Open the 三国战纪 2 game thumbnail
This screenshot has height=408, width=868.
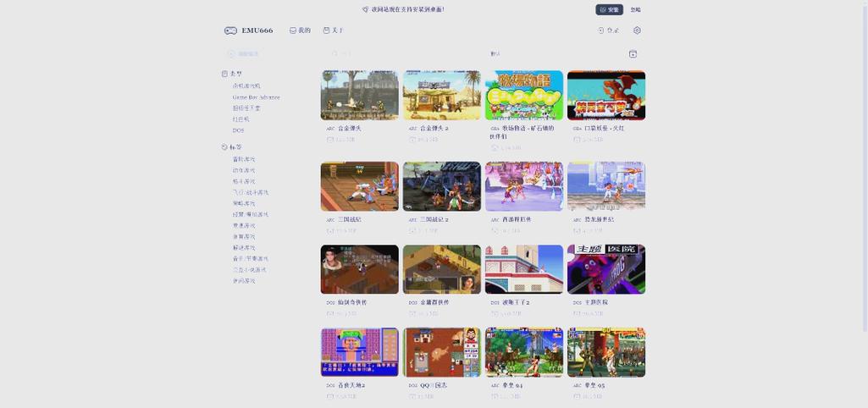(x=442, y=186)
